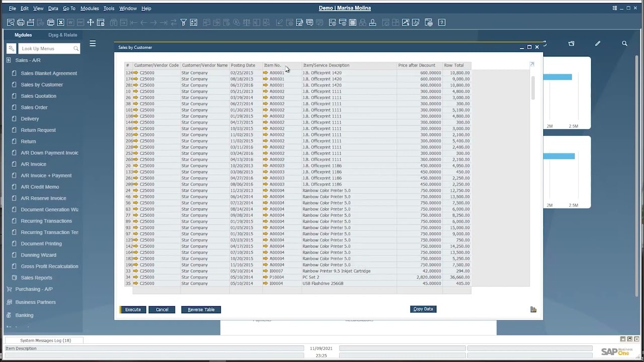The width and height of the screenshot is (644, 362).
Task: Open the File menu
Action: point(12,9)
